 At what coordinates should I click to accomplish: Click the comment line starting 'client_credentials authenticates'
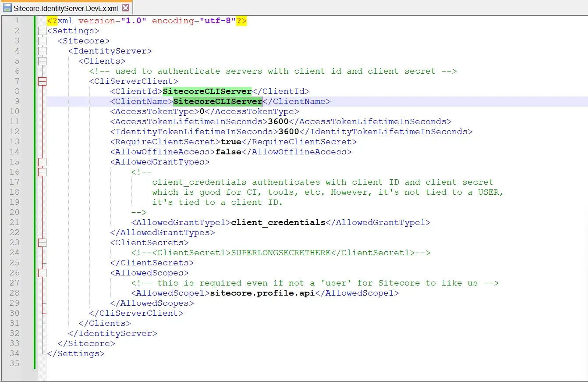coord(323,182)
